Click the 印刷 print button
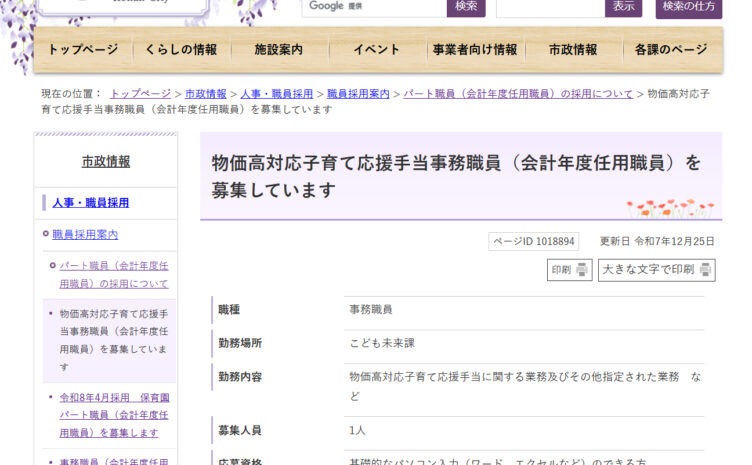Screen dimensions: 752x465 [569, 270]
